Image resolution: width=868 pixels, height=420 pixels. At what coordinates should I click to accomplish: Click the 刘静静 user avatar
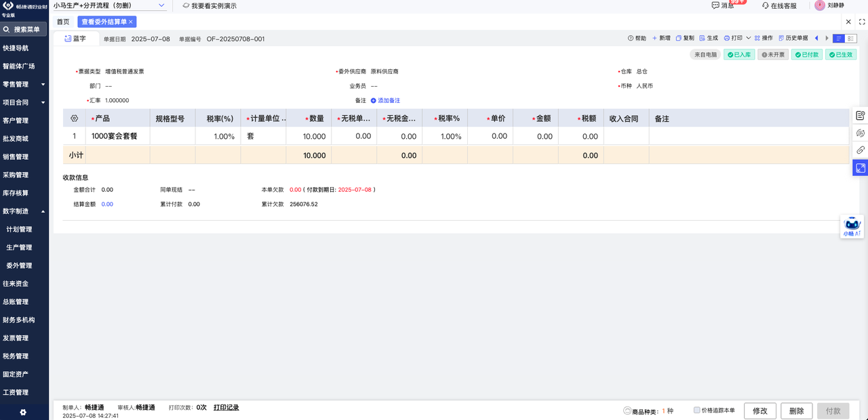point(820,5)
